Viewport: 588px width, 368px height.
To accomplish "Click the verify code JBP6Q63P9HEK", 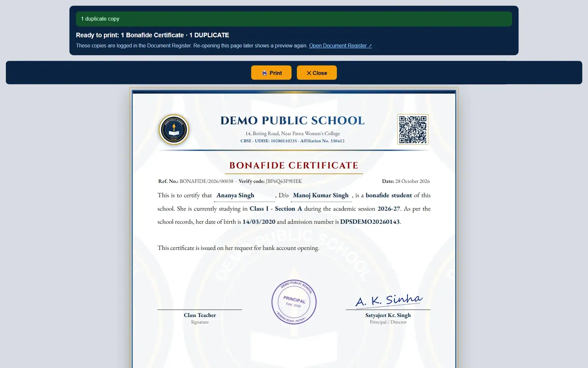I will tap(284, 181).
